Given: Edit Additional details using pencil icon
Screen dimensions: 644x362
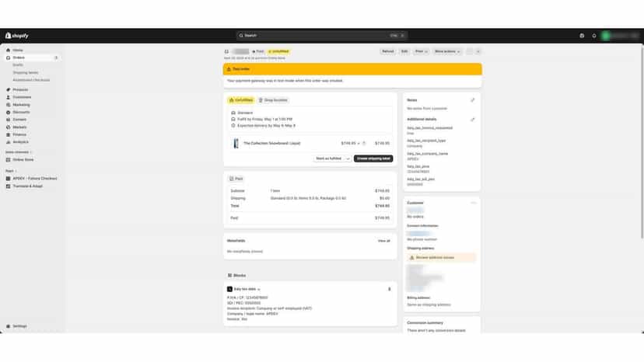Looking at the screenshot, I should [473, 120].
